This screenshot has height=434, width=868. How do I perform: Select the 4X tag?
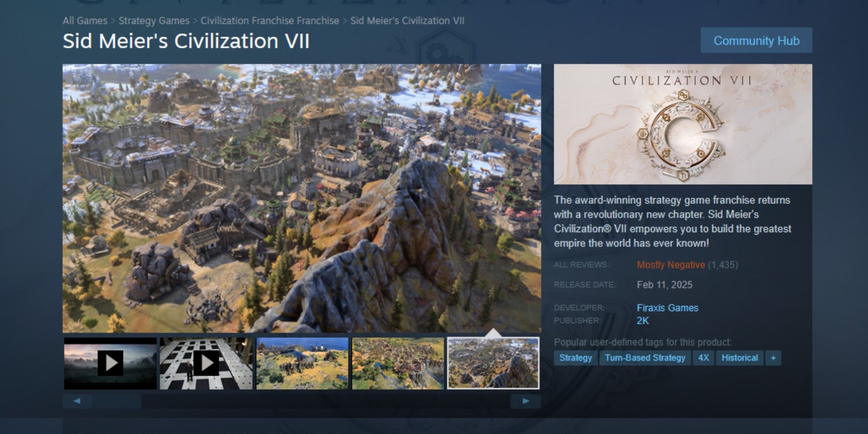tap(704, 358)
